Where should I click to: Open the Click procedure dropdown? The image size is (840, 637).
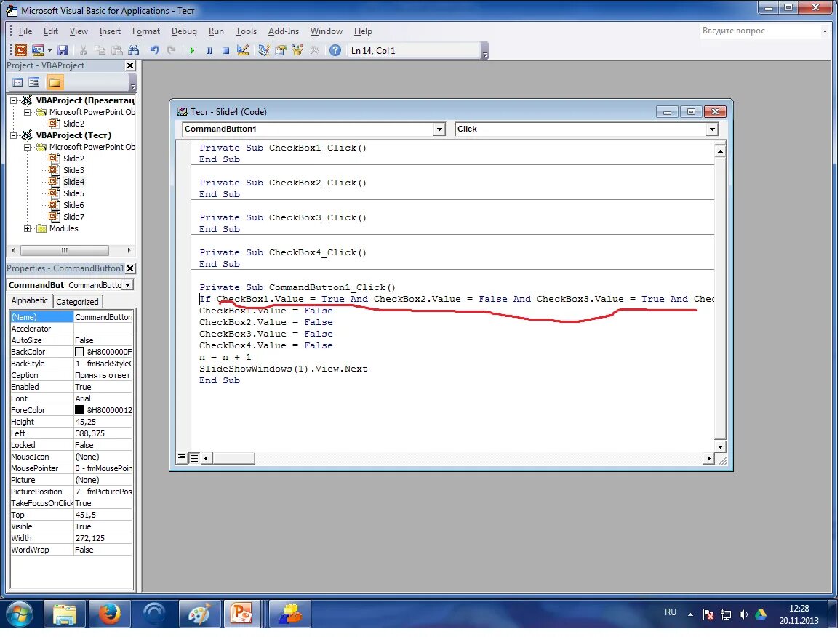[x=711, y=129]
